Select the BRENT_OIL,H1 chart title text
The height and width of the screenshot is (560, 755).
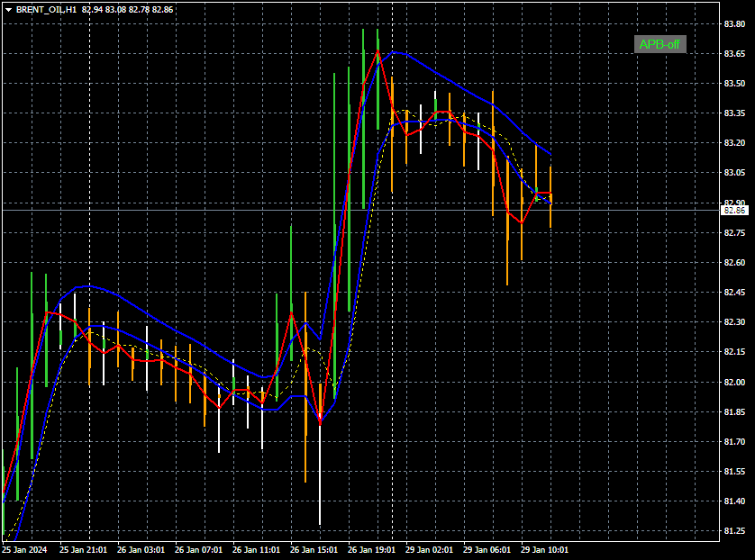46,10
